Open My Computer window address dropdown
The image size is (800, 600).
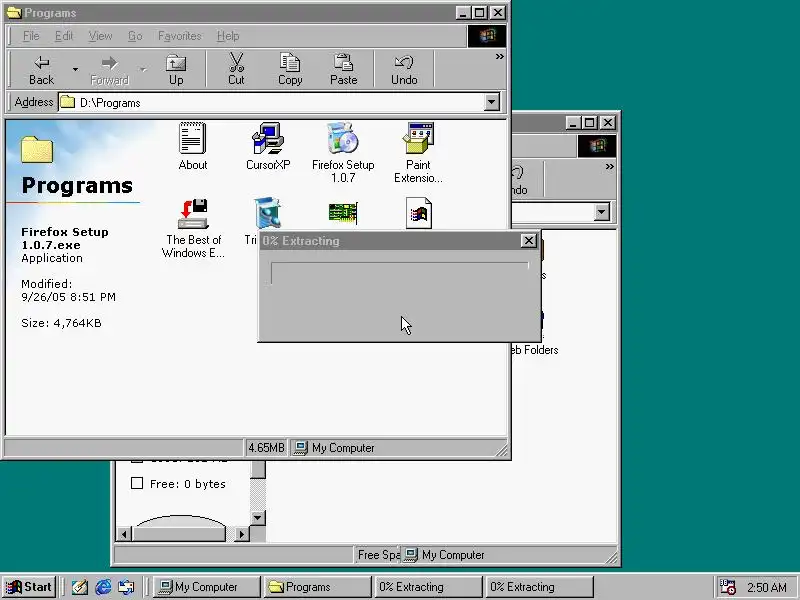click(602, 212)
